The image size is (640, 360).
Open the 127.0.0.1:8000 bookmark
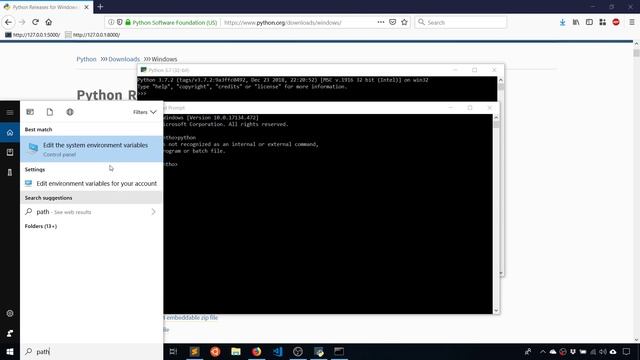point(92,35)
